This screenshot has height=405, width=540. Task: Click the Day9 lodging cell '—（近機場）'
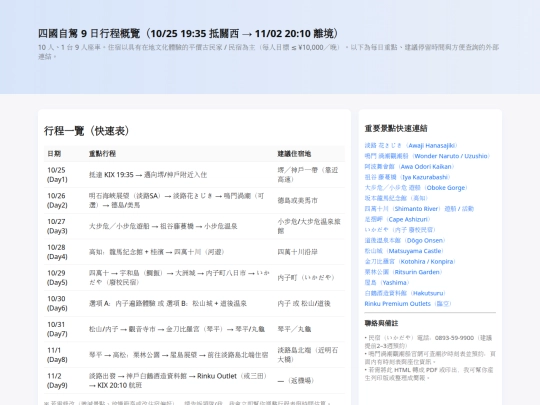click(x=295, y=381)
